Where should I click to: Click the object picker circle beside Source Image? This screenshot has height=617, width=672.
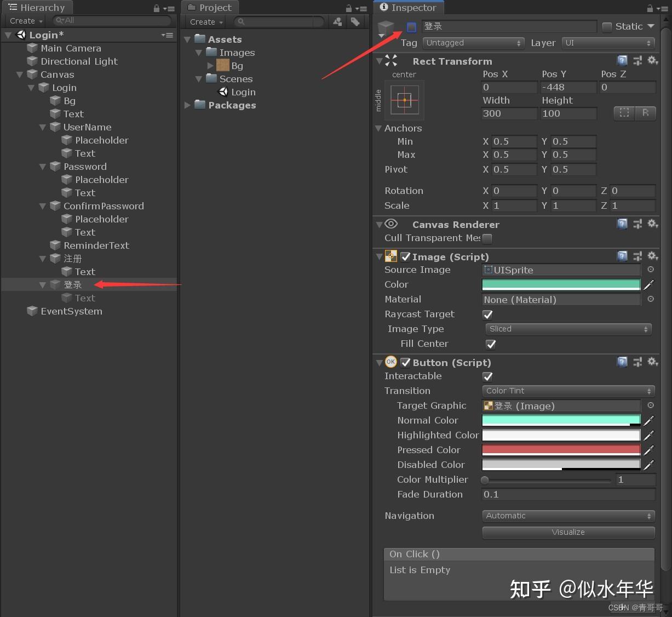[x=650, y=270]
